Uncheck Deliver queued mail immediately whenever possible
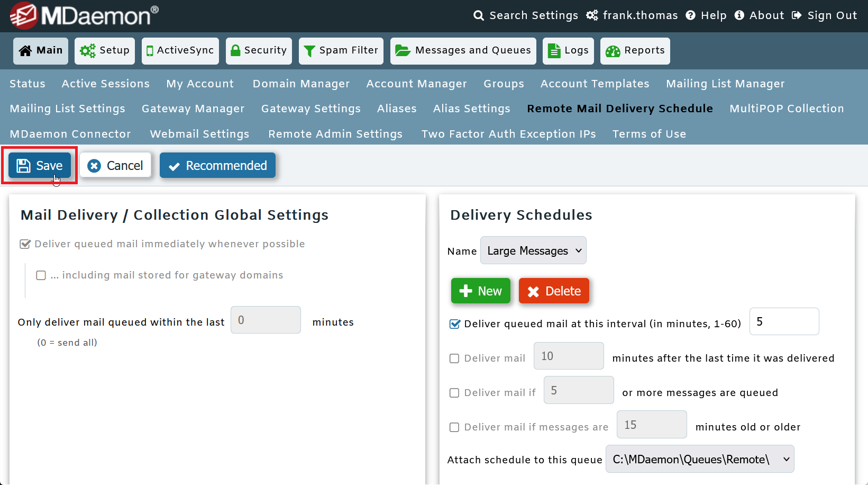 [25, 244]
